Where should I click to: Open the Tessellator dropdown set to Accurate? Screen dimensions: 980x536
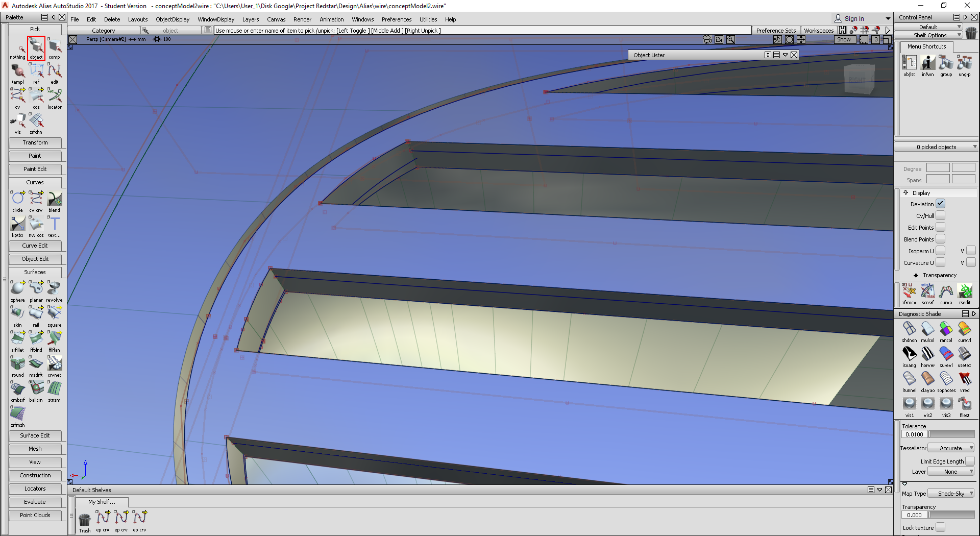pos(950,448)
